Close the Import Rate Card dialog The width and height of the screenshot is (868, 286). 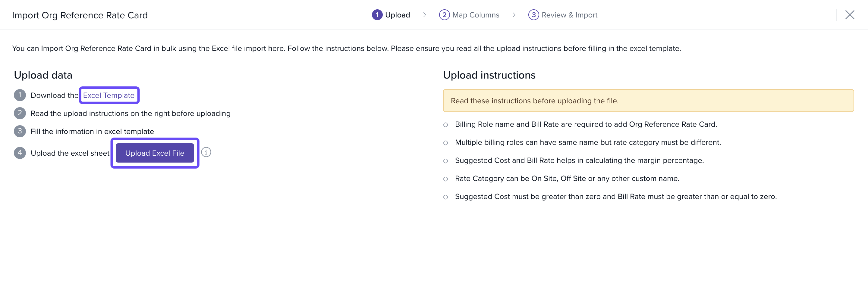point(850,15)
